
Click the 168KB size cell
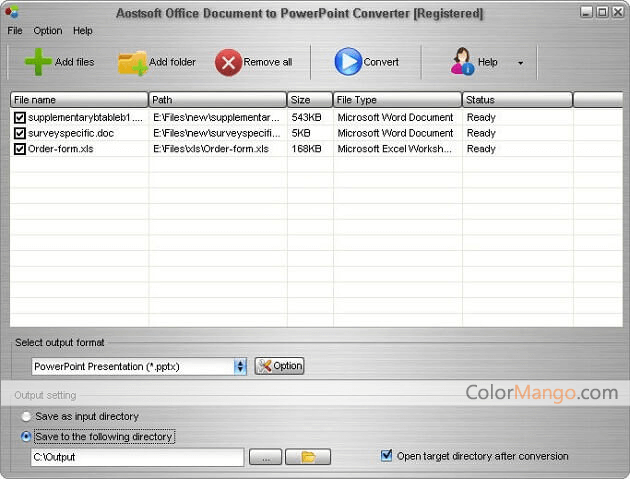coord(306,149)
